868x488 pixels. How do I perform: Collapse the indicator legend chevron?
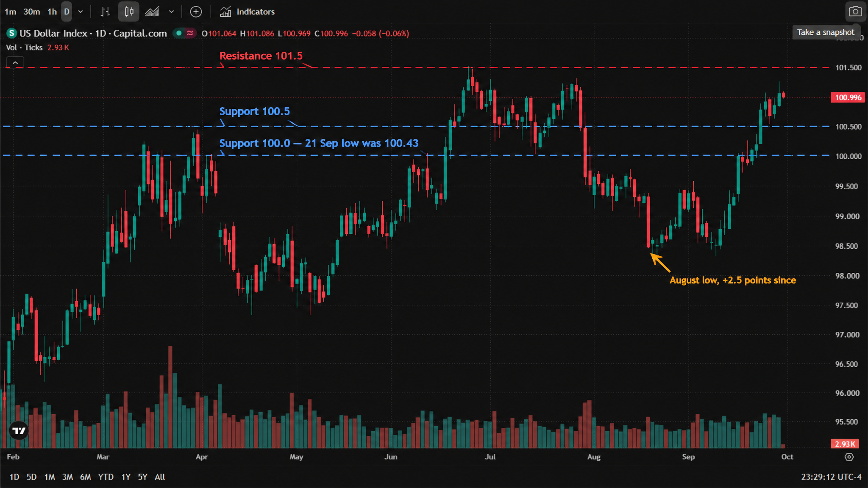(15, 63)
